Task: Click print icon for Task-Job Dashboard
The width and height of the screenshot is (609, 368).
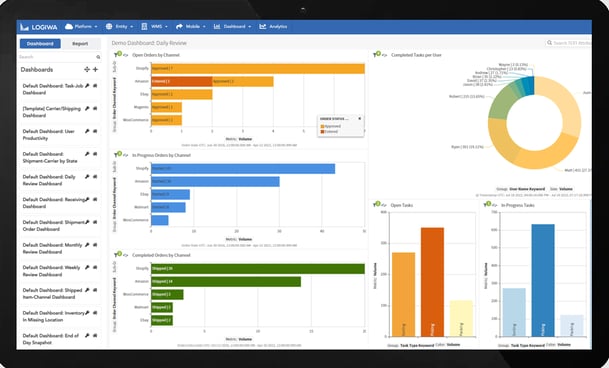Action: pos(95,85)
